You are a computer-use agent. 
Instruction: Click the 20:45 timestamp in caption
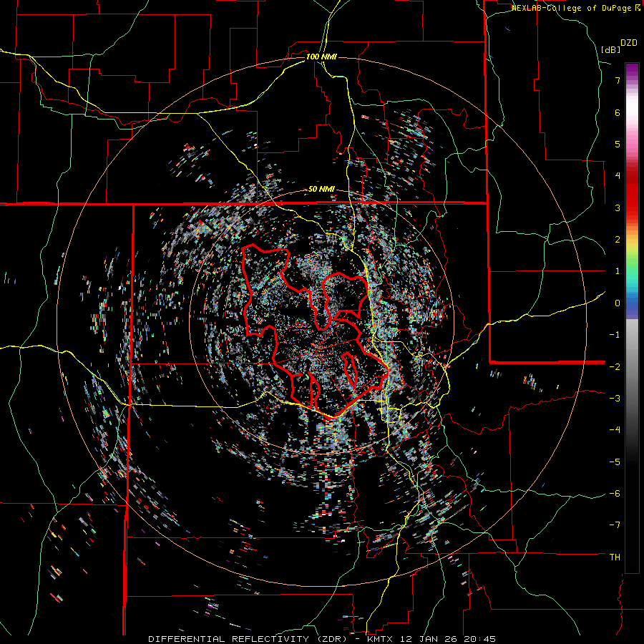point(479,639)
